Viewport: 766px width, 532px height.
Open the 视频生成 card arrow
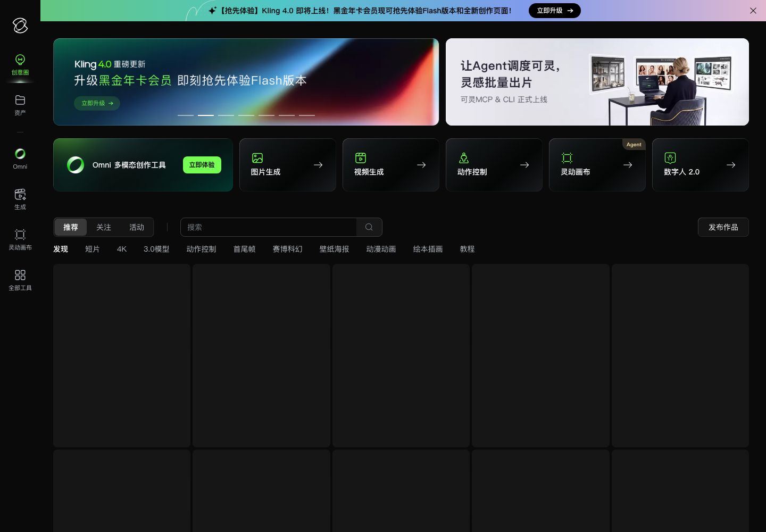pos(421,165)
